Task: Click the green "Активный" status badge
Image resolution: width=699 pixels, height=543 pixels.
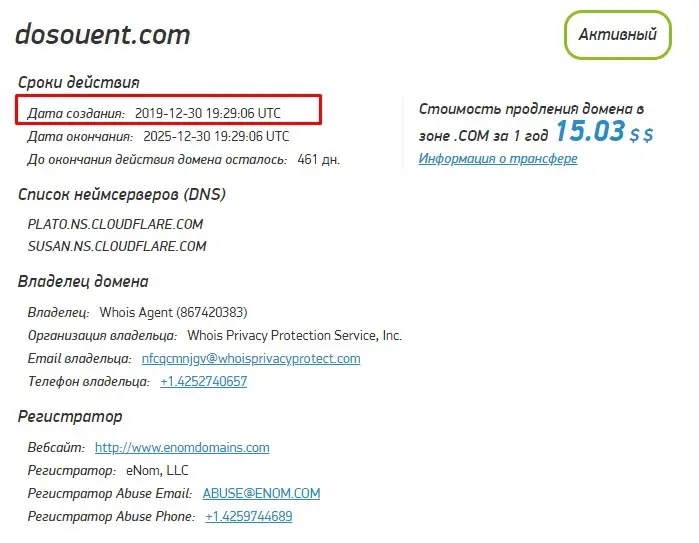Action: 617,35
